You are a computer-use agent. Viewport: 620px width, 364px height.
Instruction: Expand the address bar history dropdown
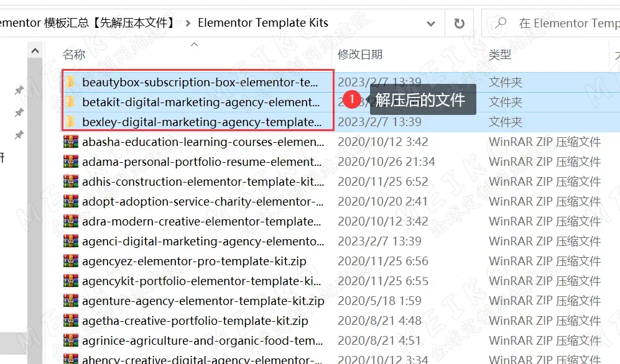click(431, 24)
